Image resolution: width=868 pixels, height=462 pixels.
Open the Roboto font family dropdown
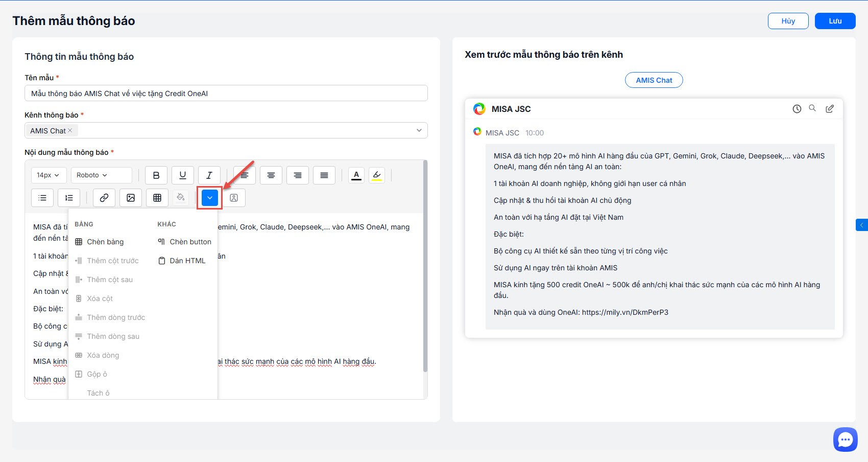coord(102,175)
